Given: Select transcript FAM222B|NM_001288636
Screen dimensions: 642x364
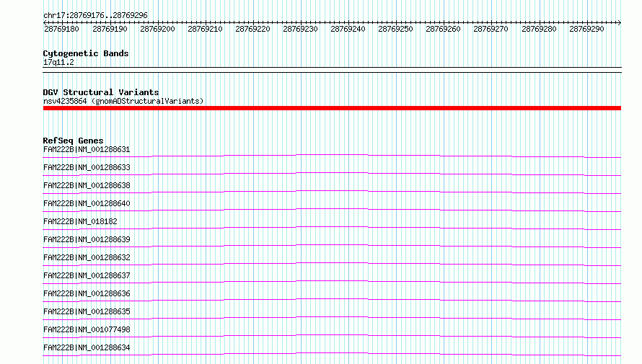Looking at the screenshot, I should pos(87,293).
